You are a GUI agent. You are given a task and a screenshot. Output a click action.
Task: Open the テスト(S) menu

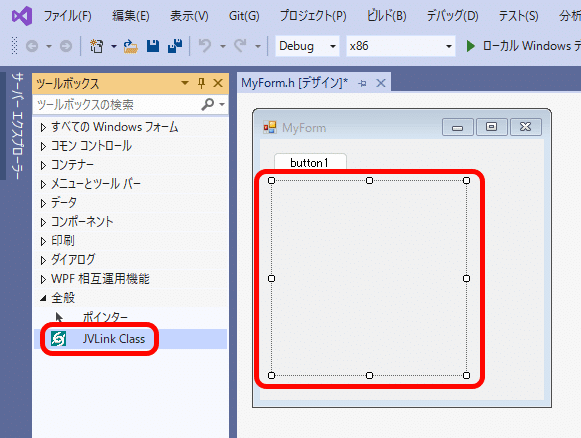(518, 16)
